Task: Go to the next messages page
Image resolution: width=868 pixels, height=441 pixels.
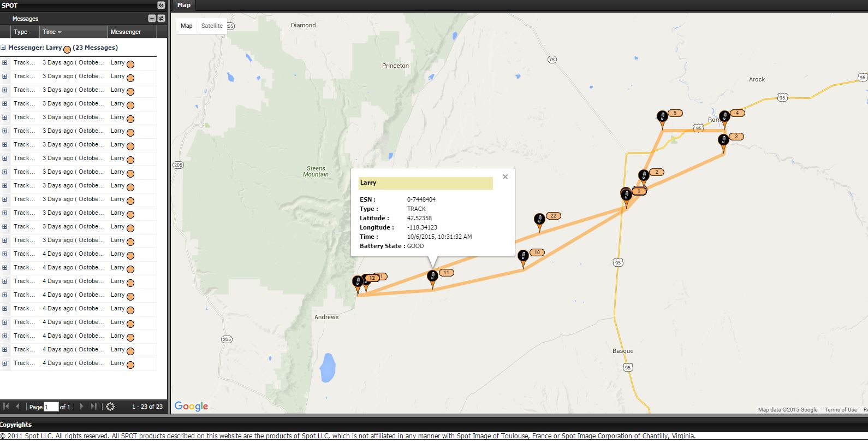Action: (82, 407)
